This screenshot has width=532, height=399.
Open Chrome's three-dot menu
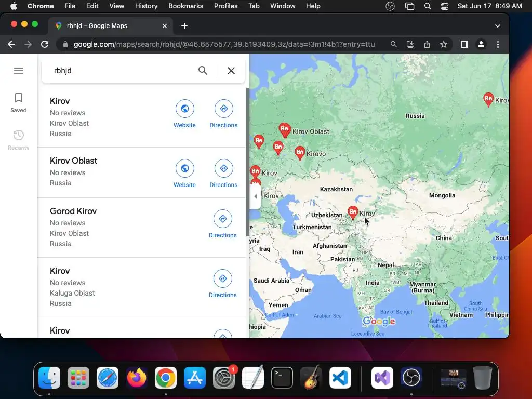point(498,44)
